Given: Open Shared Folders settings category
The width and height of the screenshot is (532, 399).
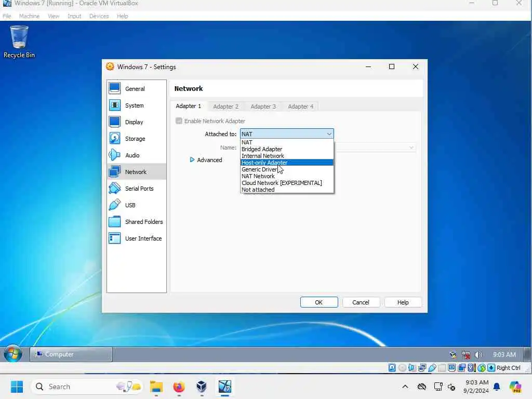Looking at the screenshot, I should pyautogui.click(x=137, y=221).
